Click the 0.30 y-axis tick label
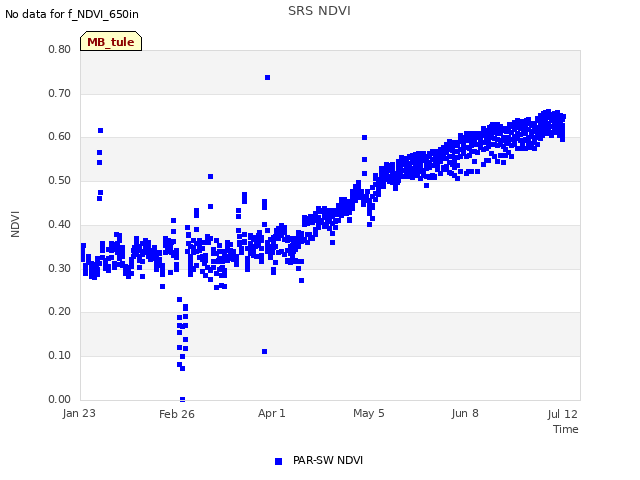Viewport: 640px width, 480px height. (x=59, y=269)
